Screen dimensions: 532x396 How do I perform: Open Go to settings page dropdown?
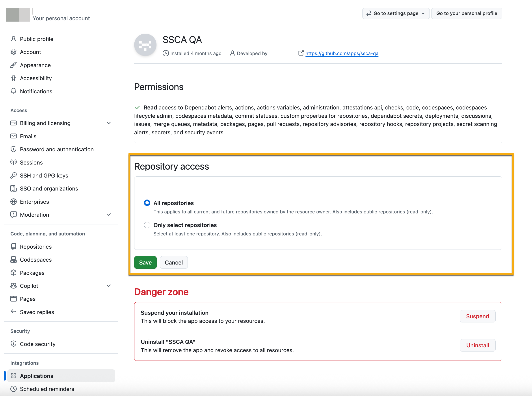(396, 13)
